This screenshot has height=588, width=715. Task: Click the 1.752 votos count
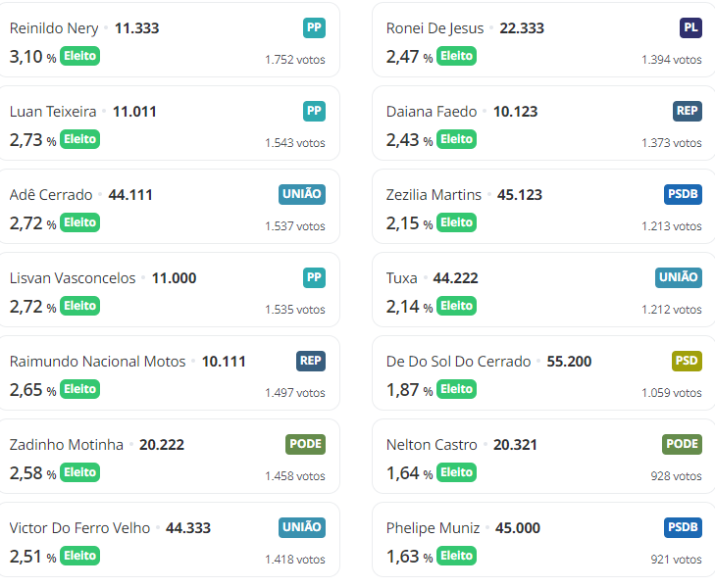[x=294, y=60]
